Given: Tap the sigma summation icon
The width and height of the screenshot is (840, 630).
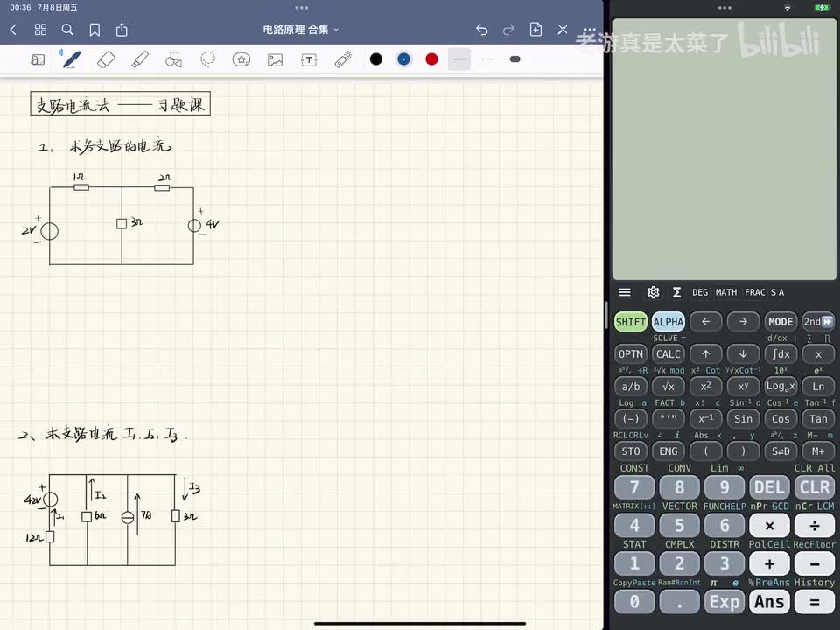Looking at the screenshot, I should coord(677,292).
